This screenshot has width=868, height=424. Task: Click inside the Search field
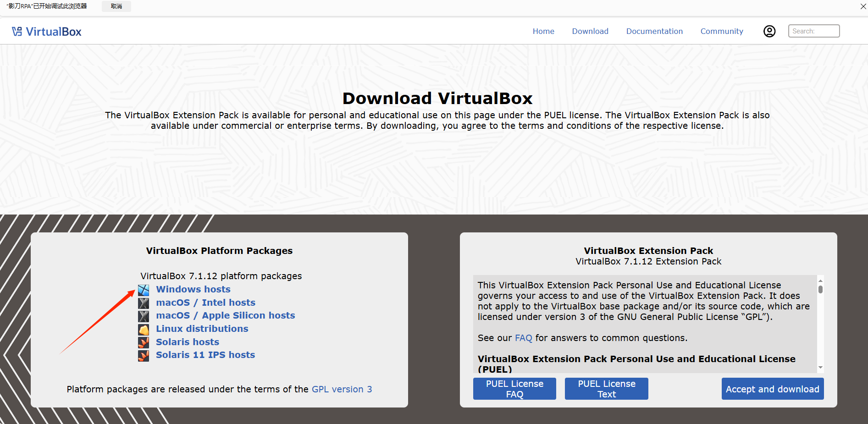click(x=813, y=31)
